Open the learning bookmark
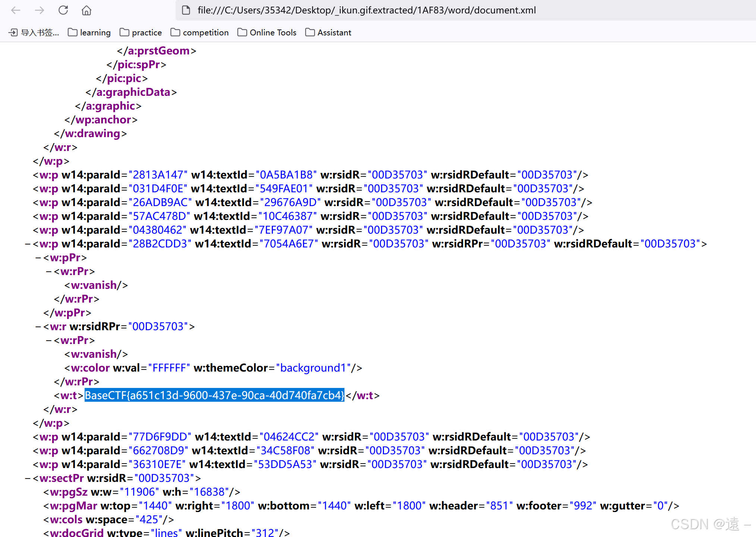This screenshot has height=537, width=756. 95,32
